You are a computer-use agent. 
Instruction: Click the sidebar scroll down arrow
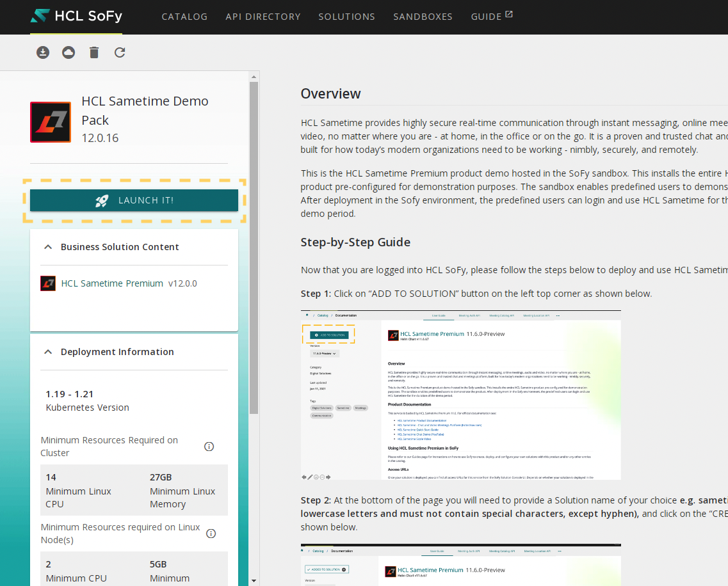point(254,580)
